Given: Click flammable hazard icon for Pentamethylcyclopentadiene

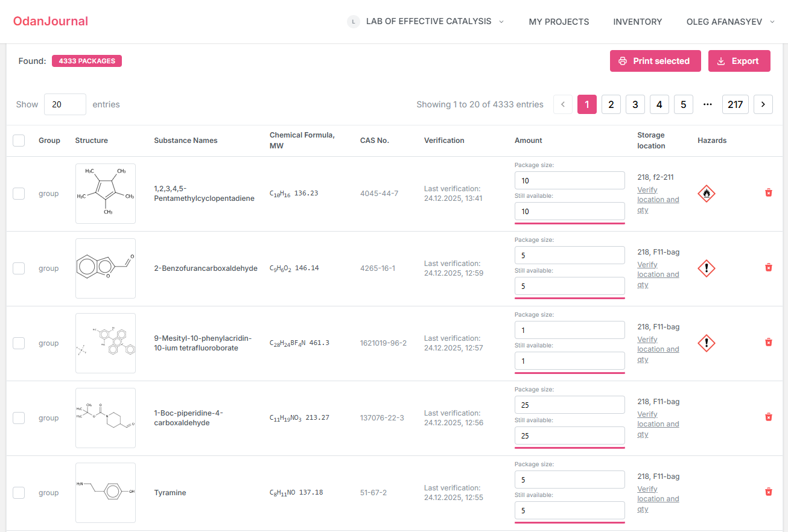Looking at the screenshot, I should 706,194.
